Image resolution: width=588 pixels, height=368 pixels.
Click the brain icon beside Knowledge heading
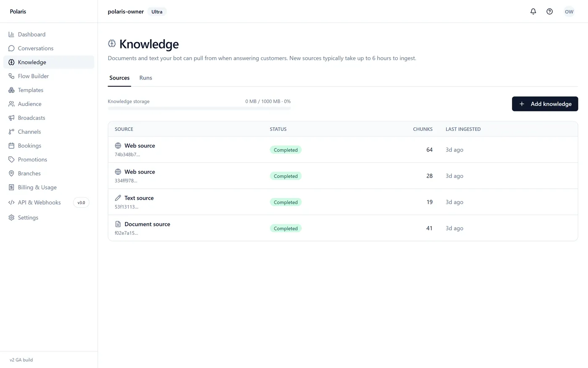[112, 43]
